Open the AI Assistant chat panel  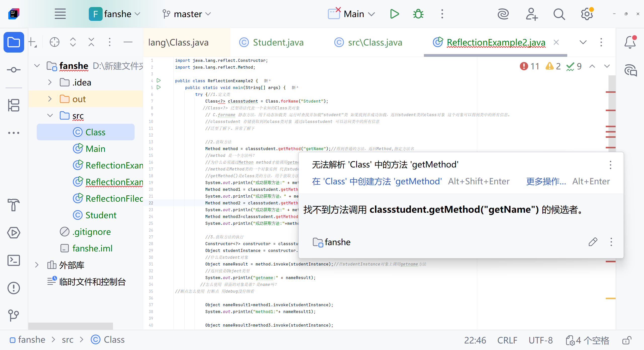point(630,70)
